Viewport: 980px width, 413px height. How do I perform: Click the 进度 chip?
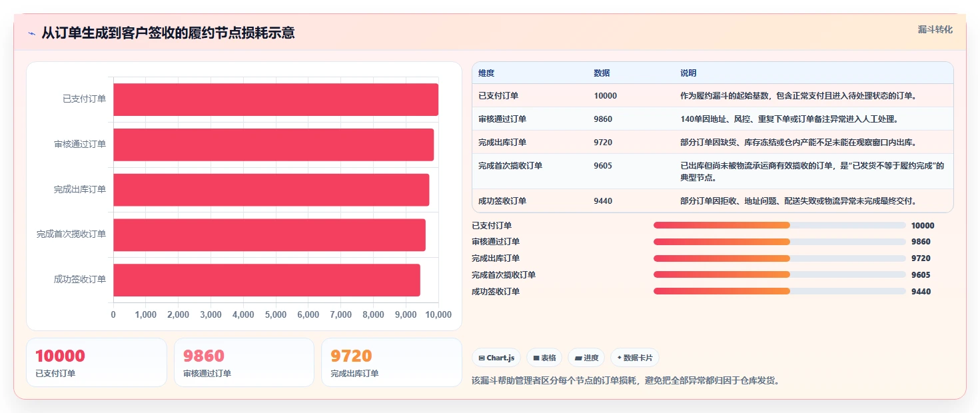pyautogui.click(x=586, y=358)
